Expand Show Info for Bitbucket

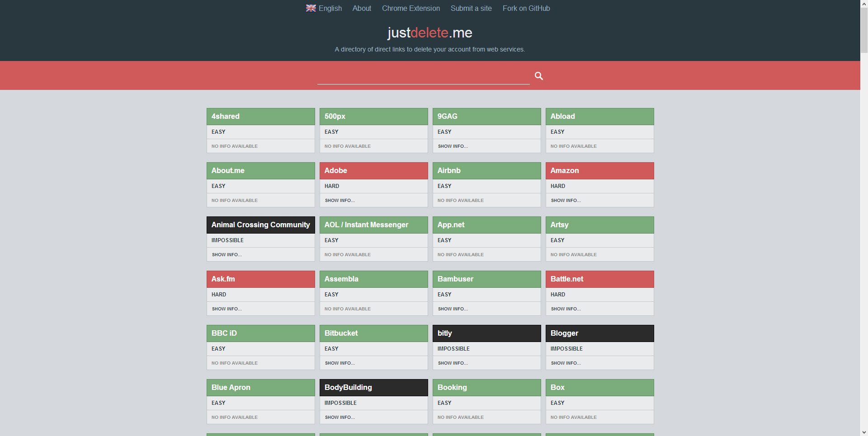pyautogui.click(x=340, y=363)
